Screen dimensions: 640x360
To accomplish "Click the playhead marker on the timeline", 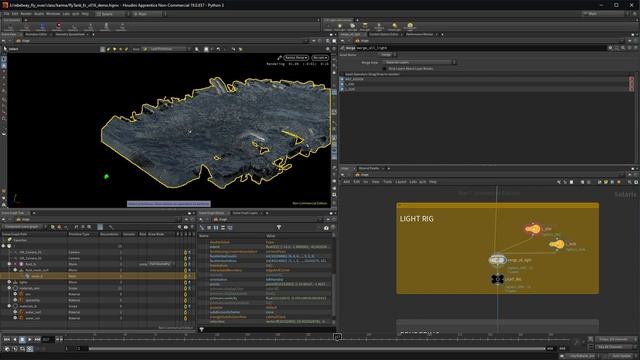I will (x=338, y=337).
